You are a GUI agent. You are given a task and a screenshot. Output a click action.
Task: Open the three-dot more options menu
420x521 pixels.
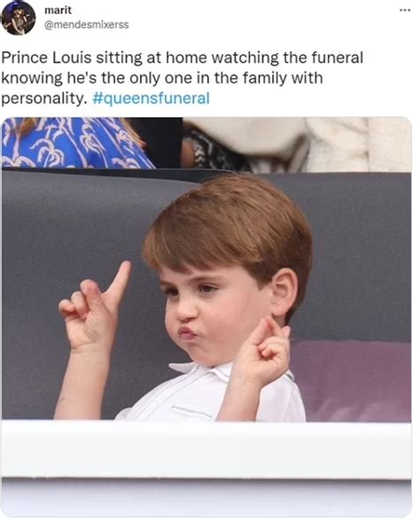tap(405, 11)
